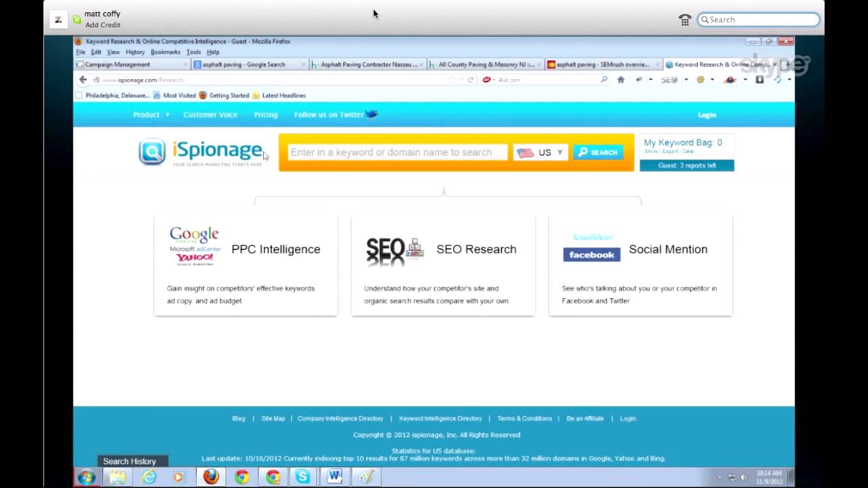Open the PPC Intelligence card
This screenshot has width=868, height=488.
(x=245, y=266)
